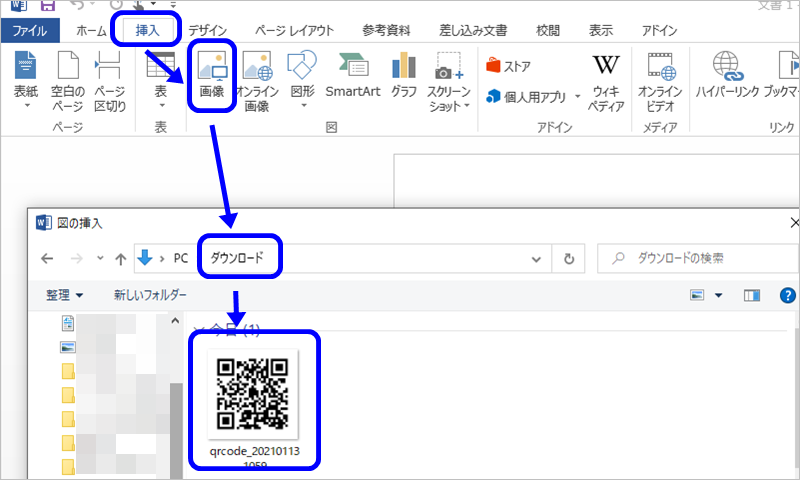The image size is (800, 480).
Task: Open the 図形 shapes dropdown
Action: click(x=302, y=80)
